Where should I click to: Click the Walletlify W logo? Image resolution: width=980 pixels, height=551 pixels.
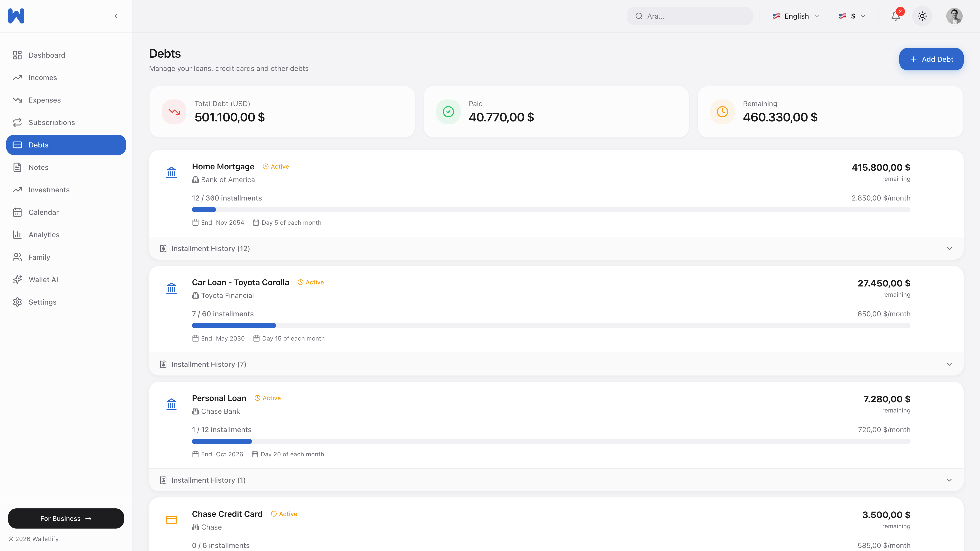tap(16, 16)
